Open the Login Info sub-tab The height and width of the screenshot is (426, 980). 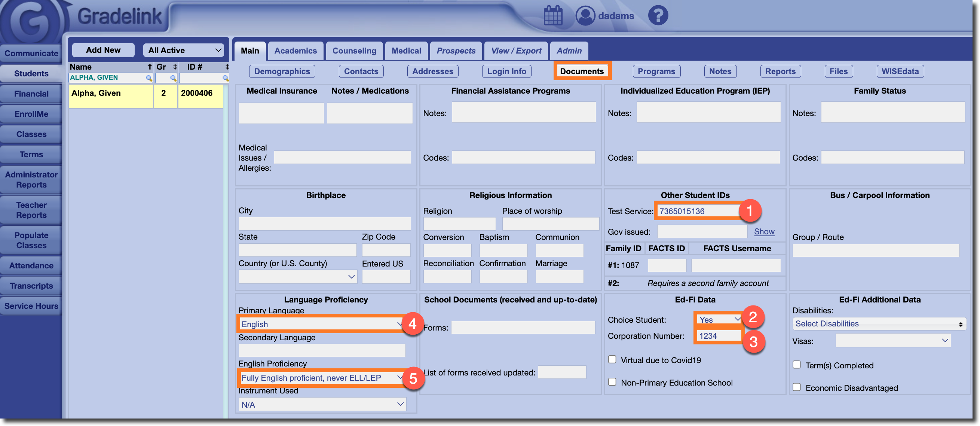tap(506, 71)
